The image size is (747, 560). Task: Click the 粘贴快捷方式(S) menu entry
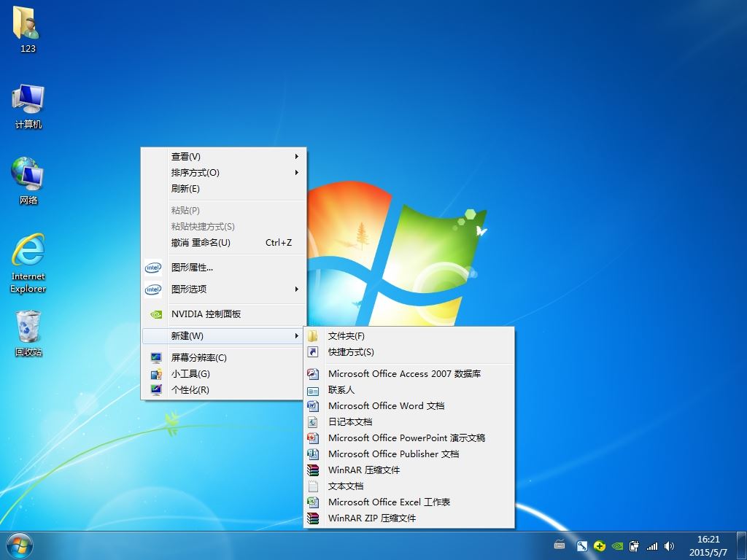pos(223,227)
